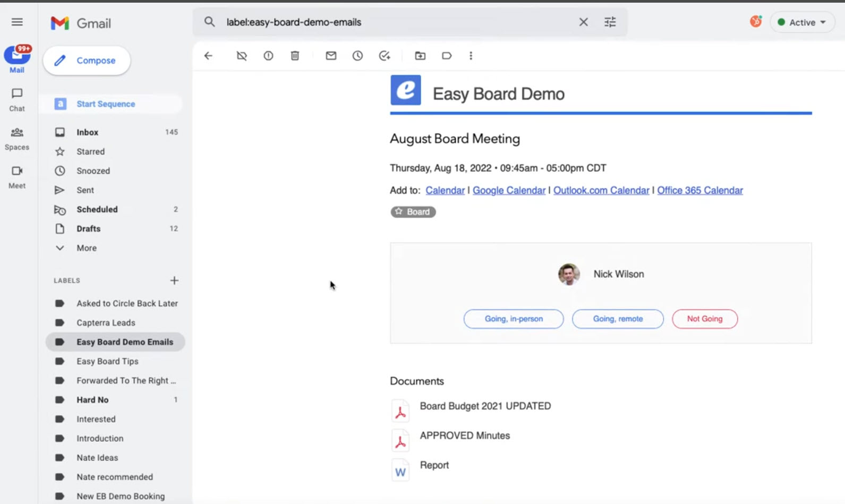Click the Calendar add-to link
The width and height of the screenshot is (845, 504).
pyautogui.click(x=445, y=190)
